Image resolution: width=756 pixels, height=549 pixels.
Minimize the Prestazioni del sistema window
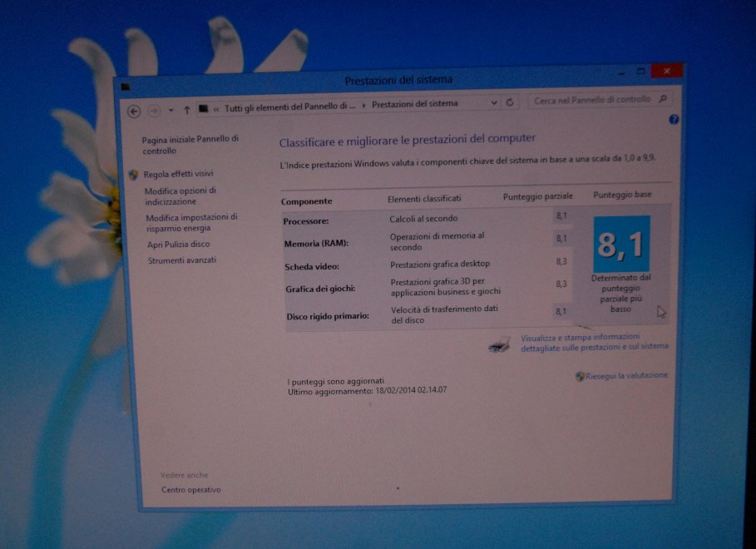point(621,72)
